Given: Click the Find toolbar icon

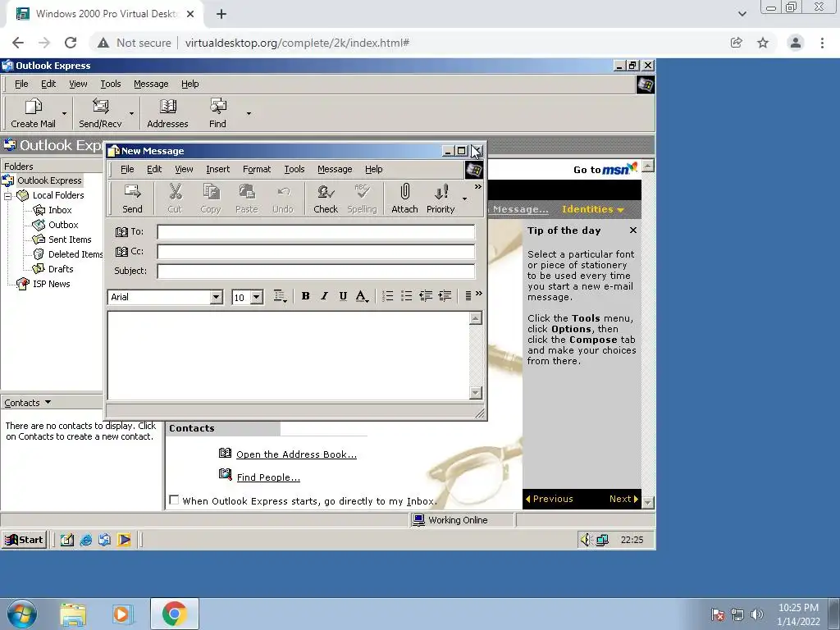Looking at the screenshot, I should point(217,107).
